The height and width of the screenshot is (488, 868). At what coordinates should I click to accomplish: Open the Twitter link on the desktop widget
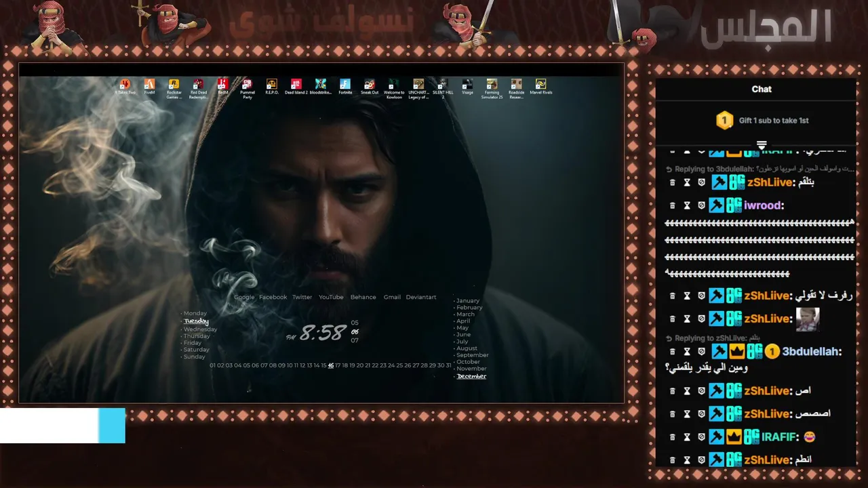pos(302,297)
